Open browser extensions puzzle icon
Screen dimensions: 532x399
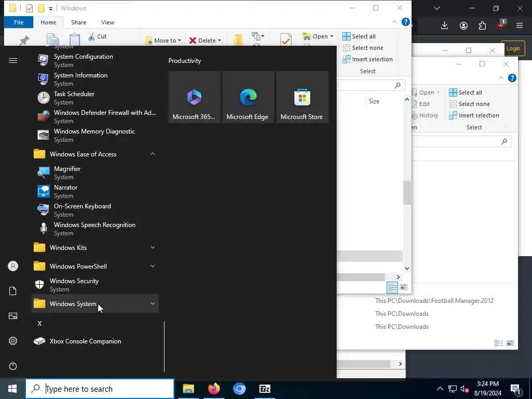point(482,25)
